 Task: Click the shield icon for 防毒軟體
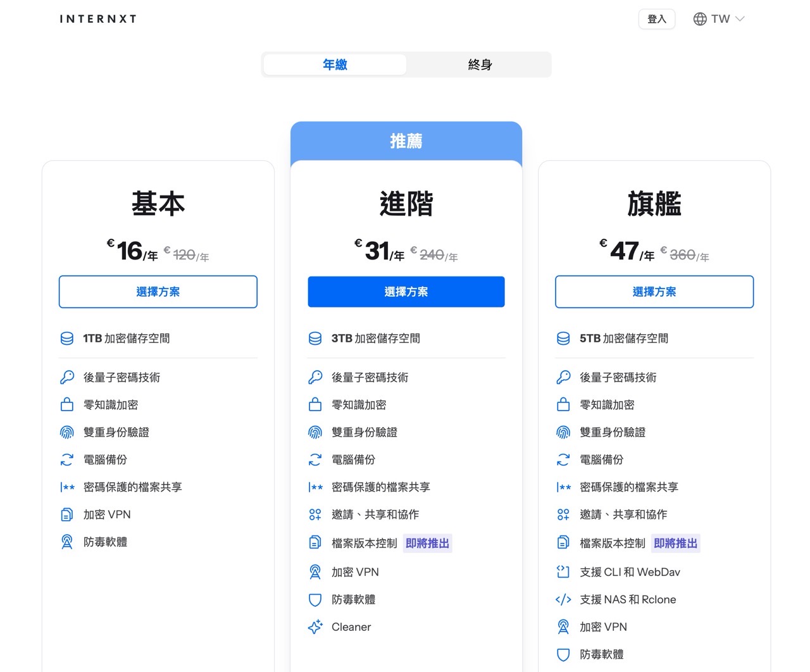coord(315,599)
